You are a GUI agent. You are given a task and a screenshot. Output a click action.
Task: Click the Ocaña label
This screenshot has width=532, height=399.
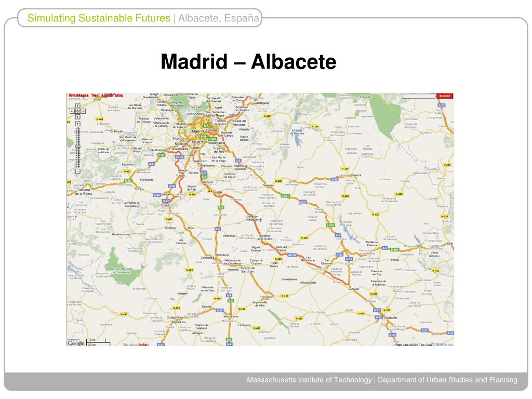click(x=218, y=192)
